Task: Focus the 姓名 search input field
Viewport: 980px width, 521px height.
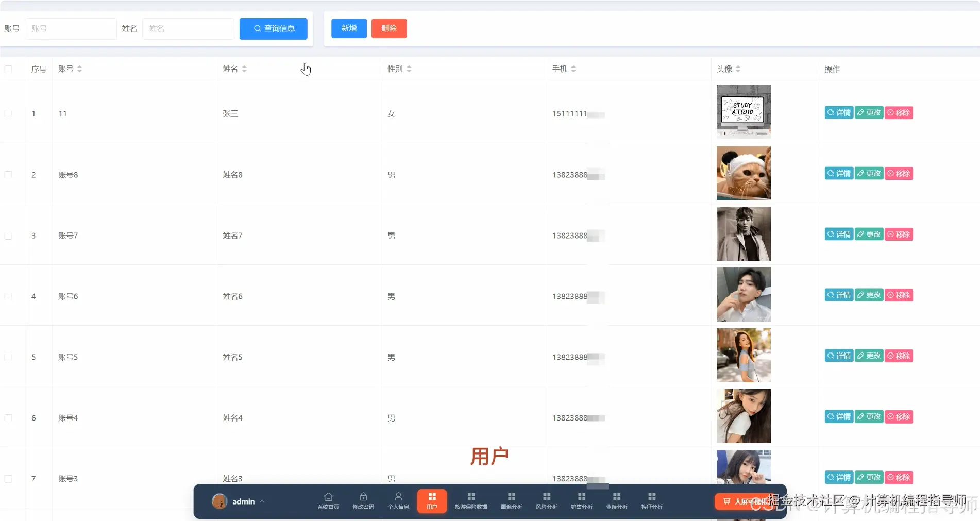Action: click(188, 28)
